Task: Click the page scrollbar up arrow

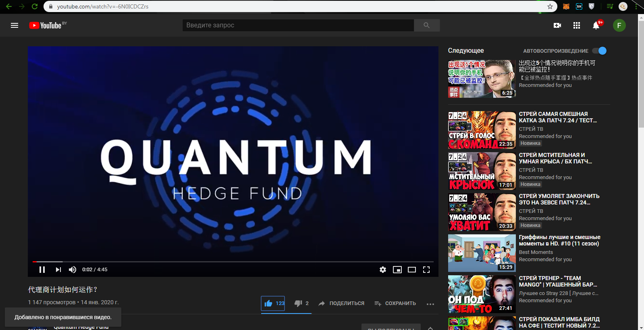Action: [x=641, y=17]
